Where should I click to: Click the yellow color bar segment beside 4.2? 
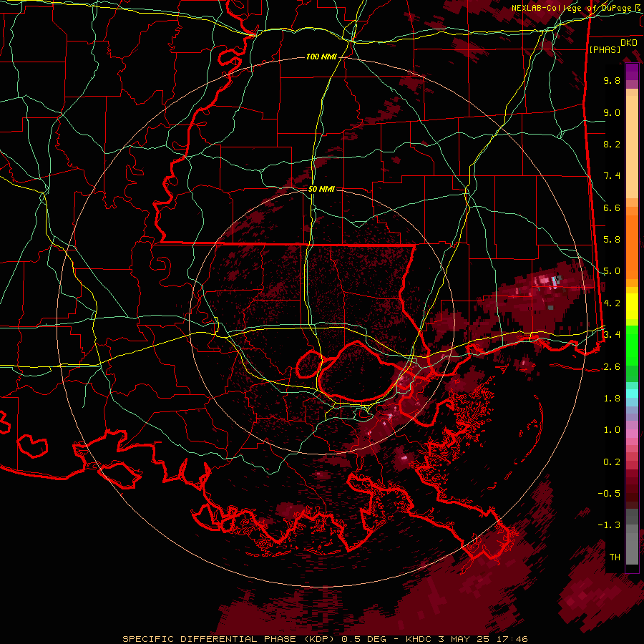tap(632, 306)
